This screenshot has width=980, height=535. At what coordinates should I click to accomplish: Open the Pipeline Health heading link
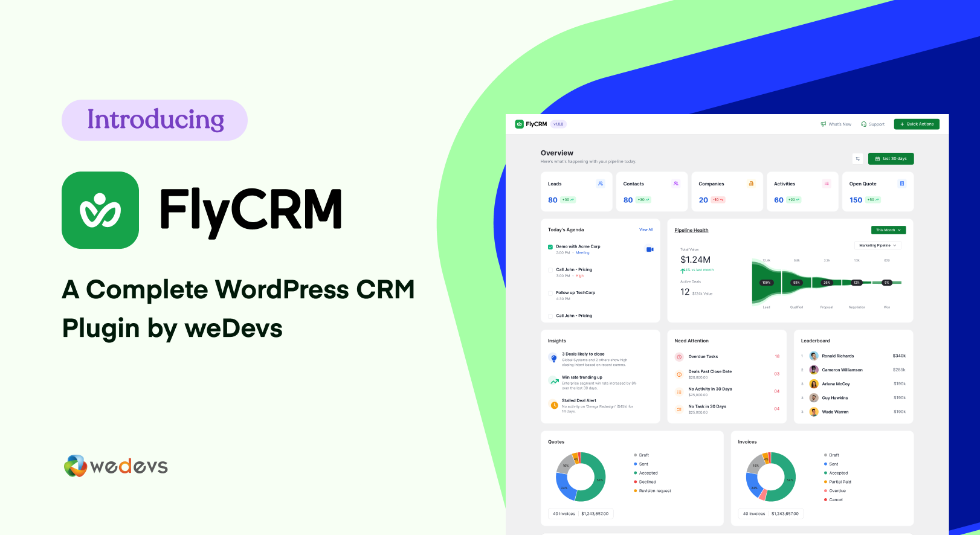[x=691, y=230]
